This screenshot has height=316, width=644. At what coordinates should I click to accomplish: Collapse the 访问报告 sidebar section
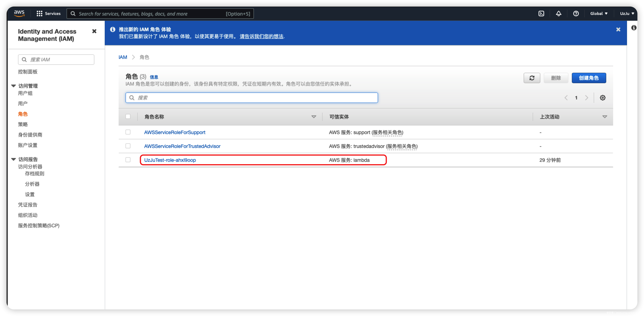(14, 159)
